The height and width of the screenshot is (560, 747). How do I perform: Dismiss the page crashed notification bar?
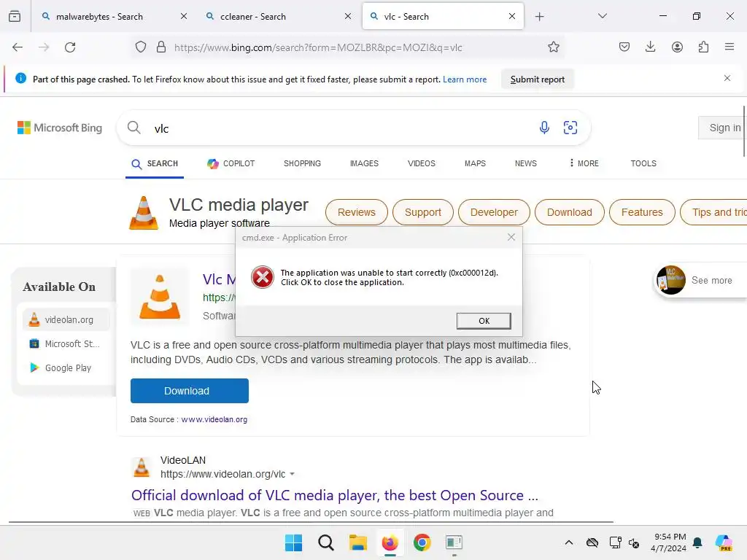(x=727, y=78)
